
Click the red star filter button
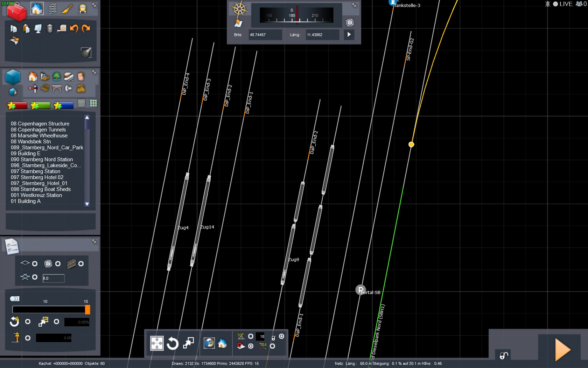tap(17, 105)
